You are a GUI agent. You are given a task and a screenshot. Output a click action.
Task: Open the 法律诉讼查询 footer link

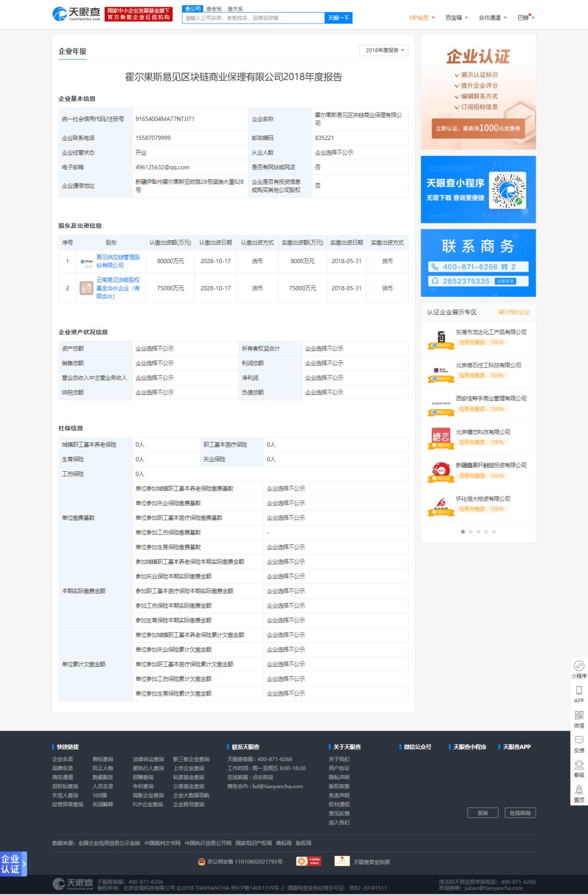(x=148, y=759)
